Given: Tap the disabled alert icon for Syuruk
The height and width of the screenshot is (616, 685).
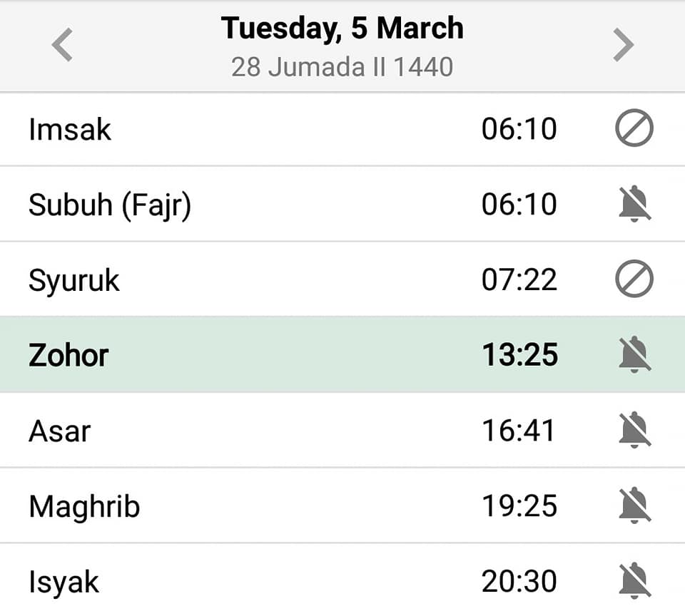Looking at the screenshot, I should pos(634,279).
